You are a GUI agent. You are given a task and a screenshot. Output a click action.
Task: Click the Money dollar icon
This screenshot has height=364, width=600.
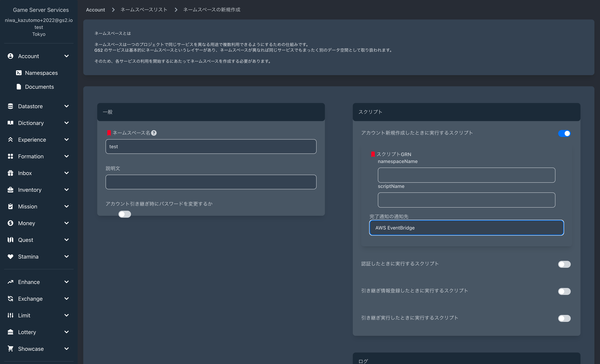click(10, 223)
